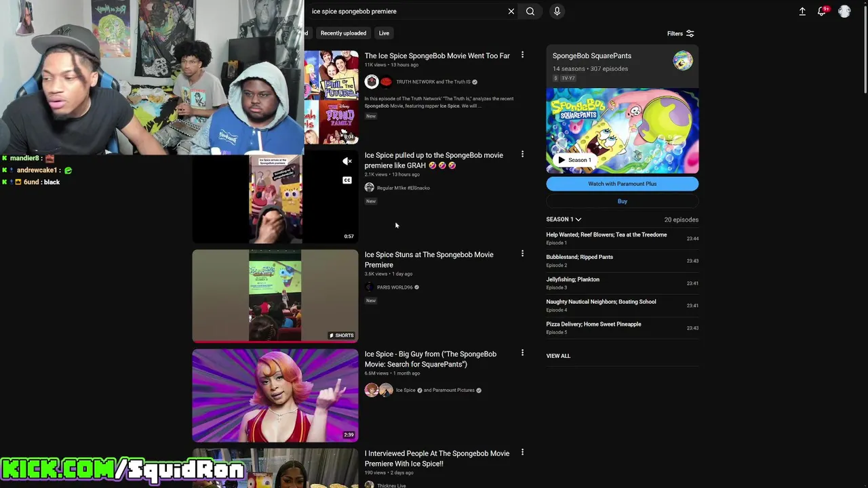Select the Live filter chip
The image size is (868, 488).
[x=384, y=33]
